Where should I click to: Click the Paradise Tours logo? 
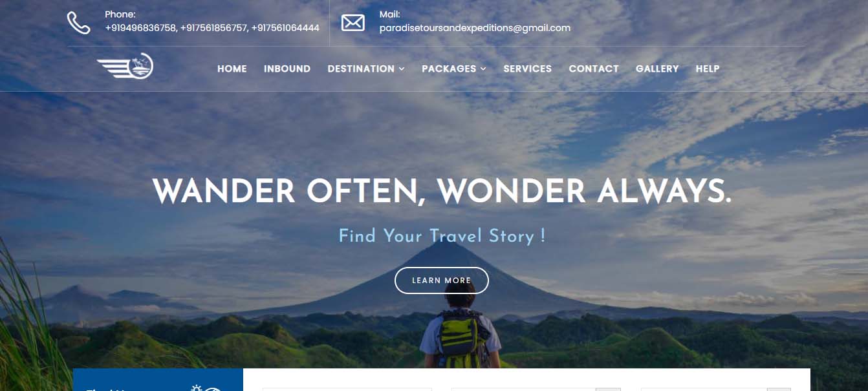tap(125, 66)
